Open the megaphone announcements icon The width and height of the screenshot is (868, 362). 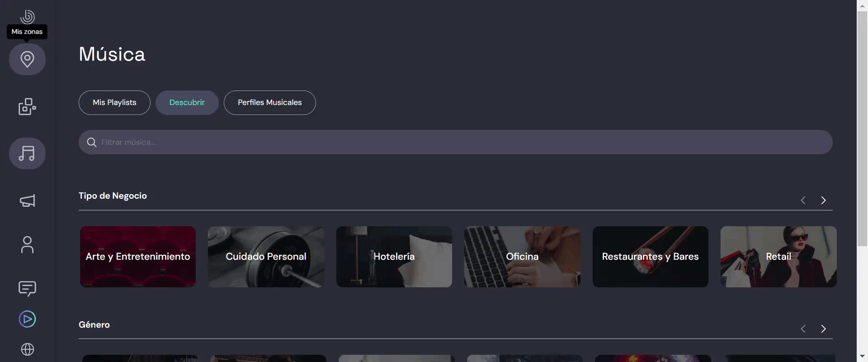pyautogui.click(x=27, y=201)
